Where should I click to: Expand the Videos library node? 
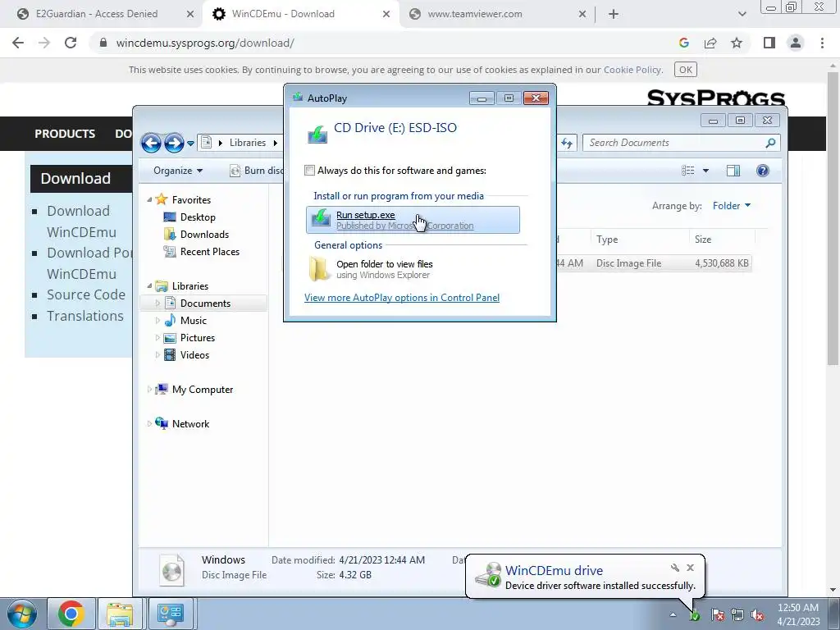coord(157,354)
